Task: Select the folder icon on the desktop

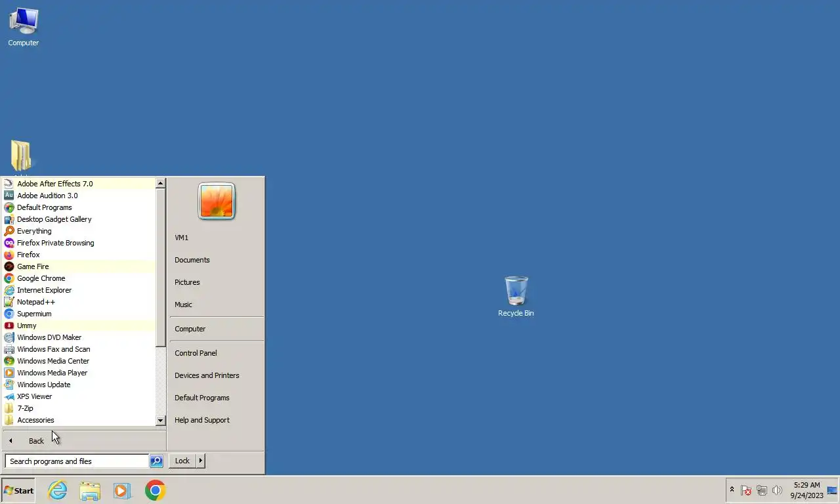Action: [x=21, y=156]
